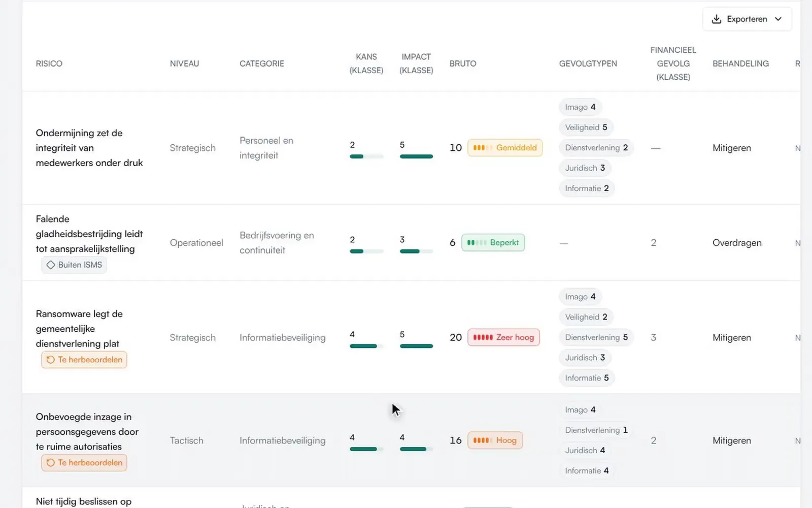This screenshot has width=812, height=508.
Task: Click 'Te herbeoordelen' badge under Onbevoegde inzage
Action: (x=84, y=463)
